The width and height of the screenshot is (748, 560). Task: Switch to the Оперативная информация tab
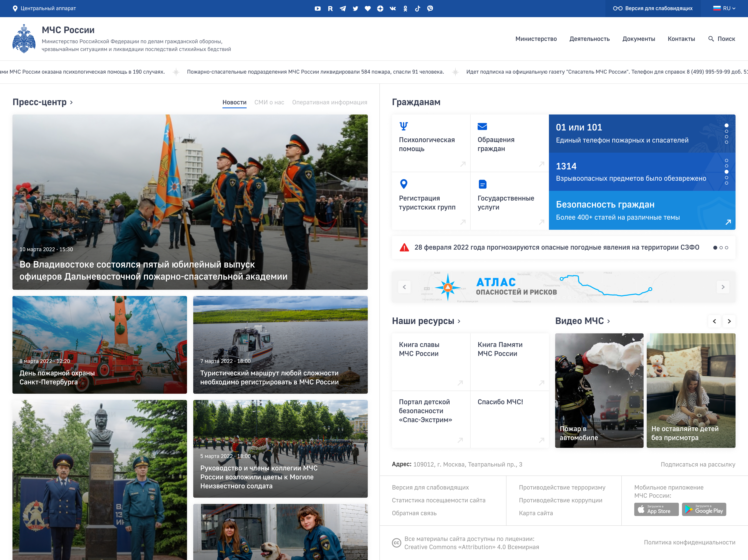[330, 102]
